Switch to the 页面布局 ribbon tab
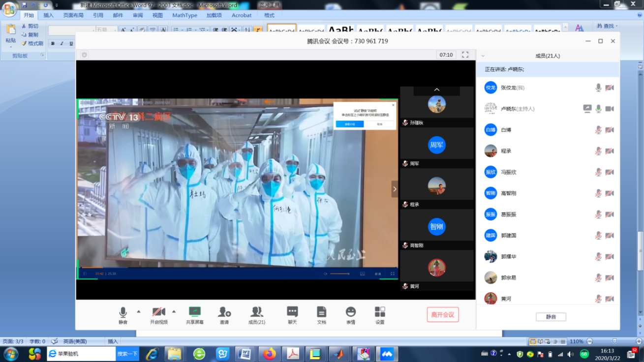 [x=73, y=15]
